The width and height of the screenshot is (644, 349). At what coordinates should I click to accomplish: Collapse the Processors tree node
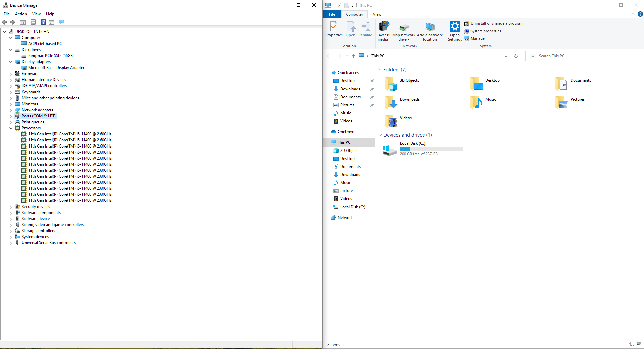(x=11, y=128)
